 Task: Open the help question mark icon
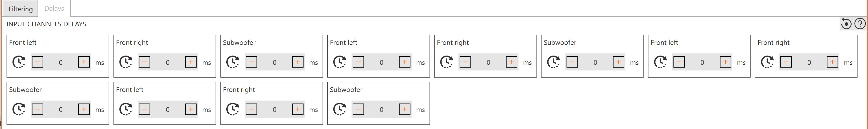(860, 24)
